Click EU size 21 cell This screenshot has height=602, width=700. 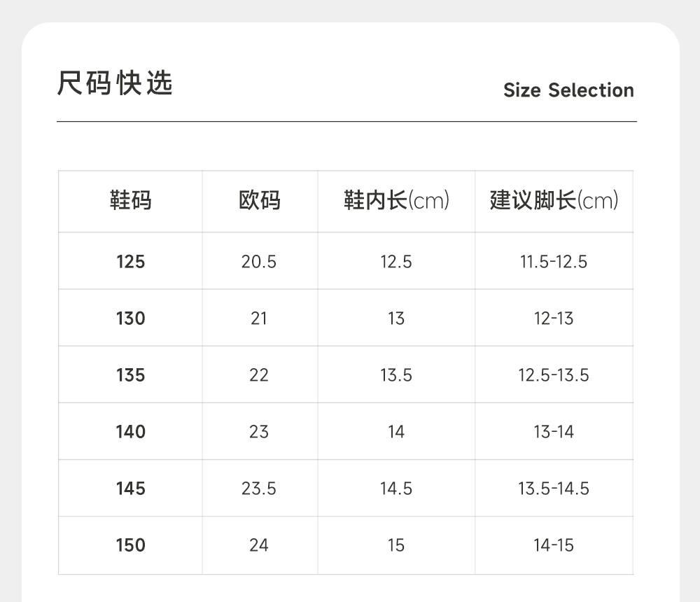(x=259, y=318)
